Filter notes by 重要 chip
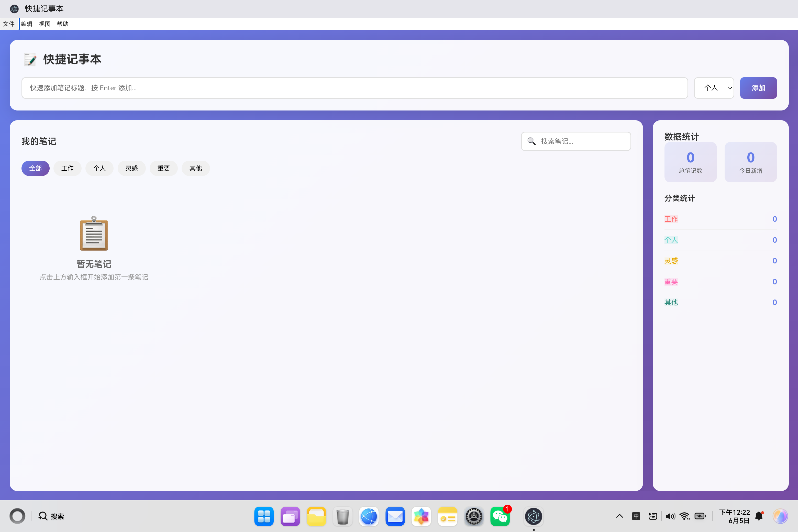Screen dimensions: 798x532 coord(163,168)
